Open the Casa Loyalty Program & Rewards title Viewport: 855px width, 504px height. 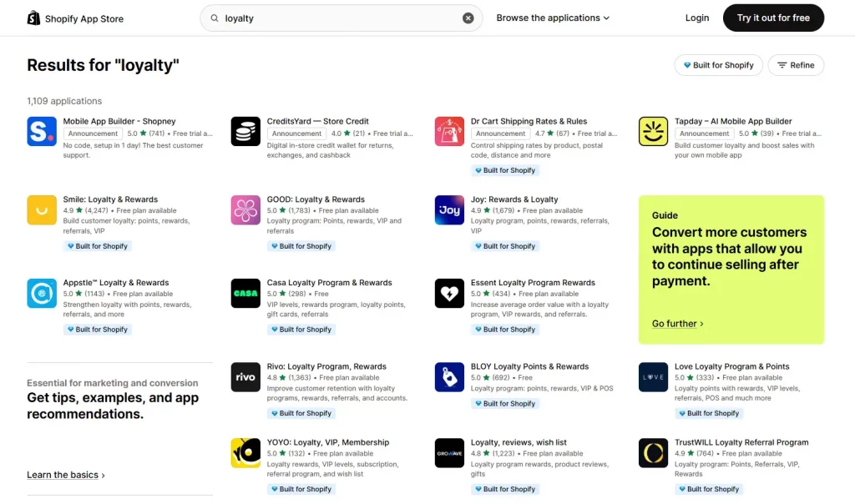click(329, 283)
